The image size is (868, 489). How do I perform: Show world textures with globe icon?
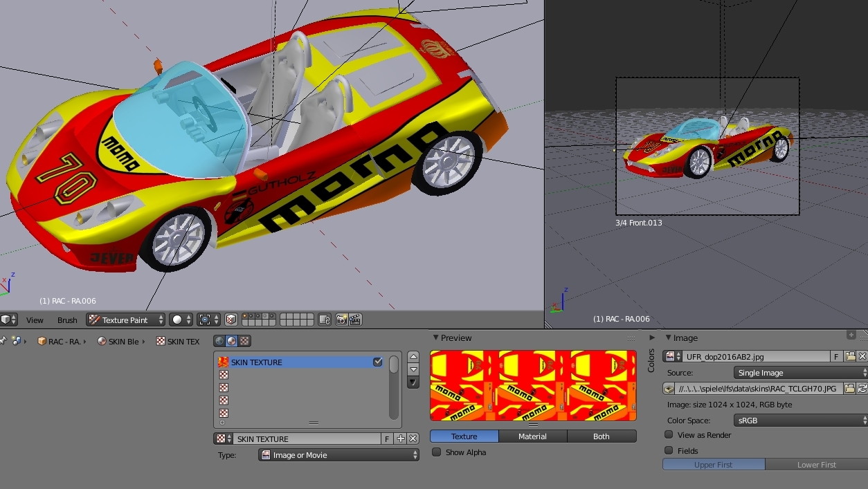(219, 341)
